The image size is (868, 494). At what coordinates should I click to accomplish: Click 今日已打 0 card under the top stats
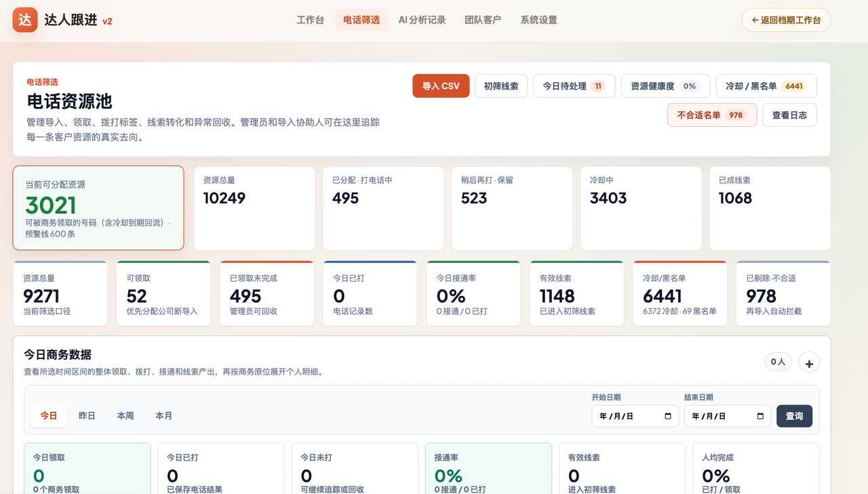tap(370, 294)
